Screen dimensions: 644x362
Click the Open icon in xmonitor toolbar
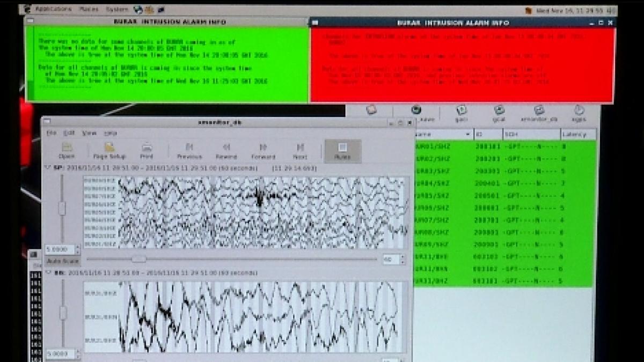(67, 150)
